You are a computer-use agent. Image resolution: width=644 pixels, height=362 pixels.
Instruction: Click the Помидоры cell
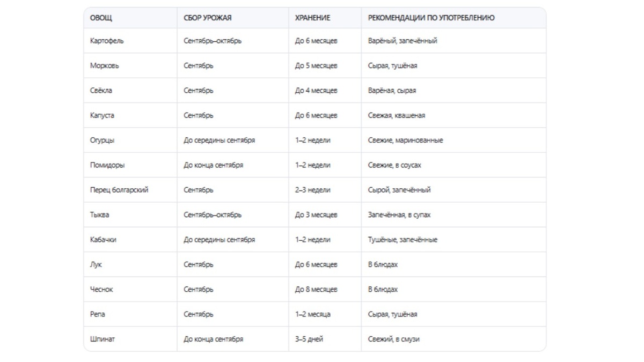click(x=107, y=165)
